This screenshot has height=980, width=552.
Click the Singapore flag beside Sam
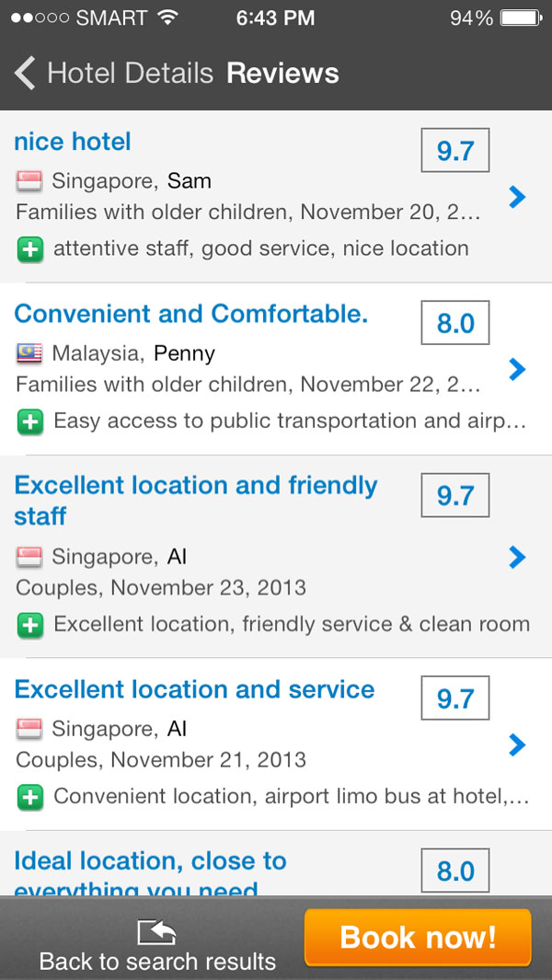(x=29, y=181)
